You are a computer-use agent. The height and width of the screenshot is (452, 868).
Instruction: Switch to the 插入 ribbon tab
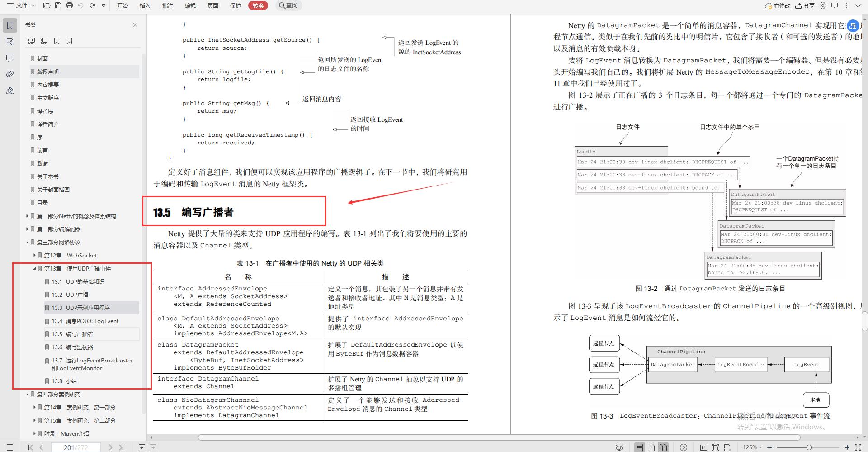click(x=145, y=5)
